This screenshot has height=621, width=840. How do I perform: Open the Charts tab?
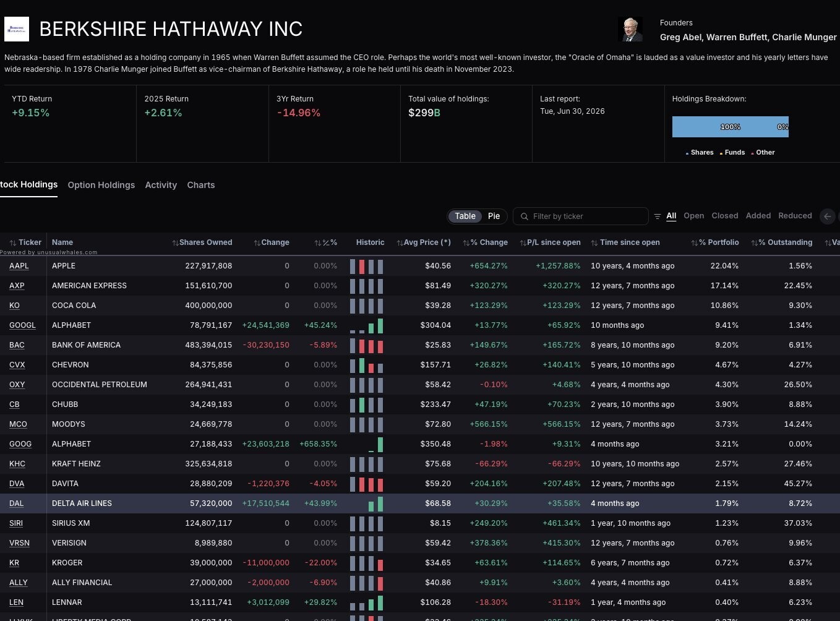[x=201, y=185]
